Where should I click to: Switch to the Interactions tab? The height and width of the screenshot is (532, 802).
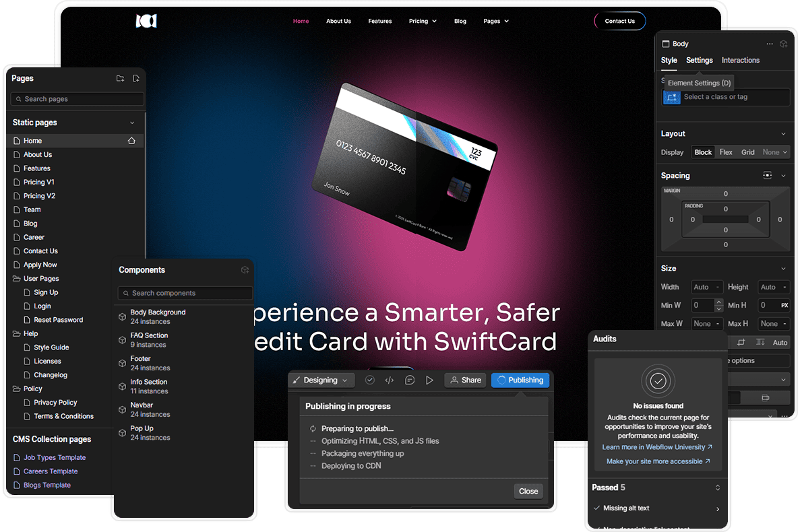(740, 61)
